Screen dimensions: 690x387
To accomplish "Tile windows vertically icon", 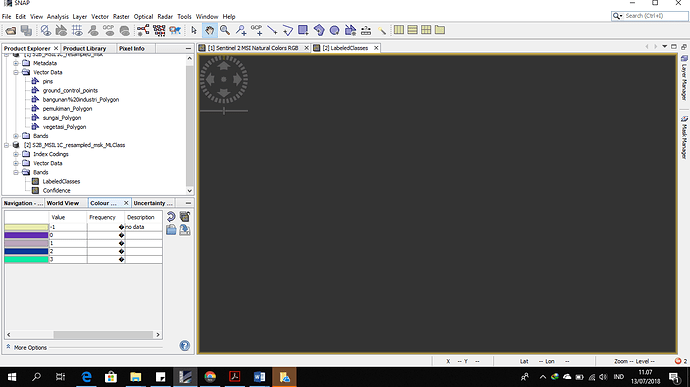I will [412, 30].
